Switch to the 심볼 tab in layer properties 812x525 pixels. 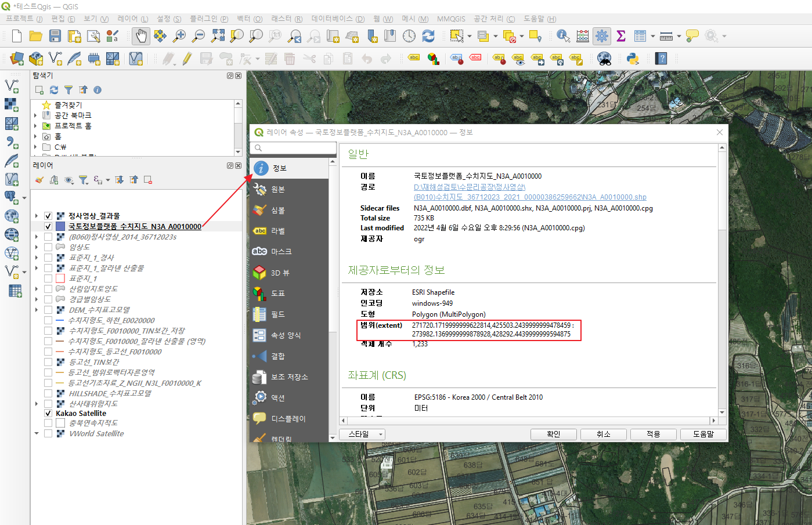pos(289,210)
